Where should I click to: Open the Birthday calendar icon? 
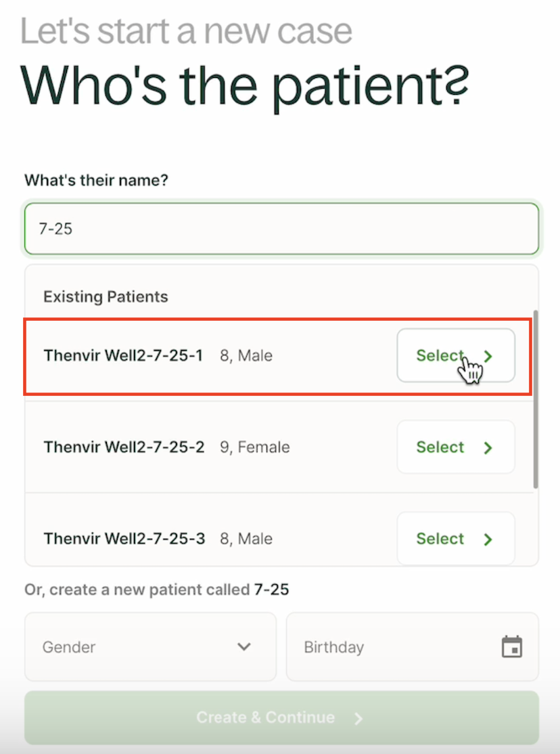512,646
